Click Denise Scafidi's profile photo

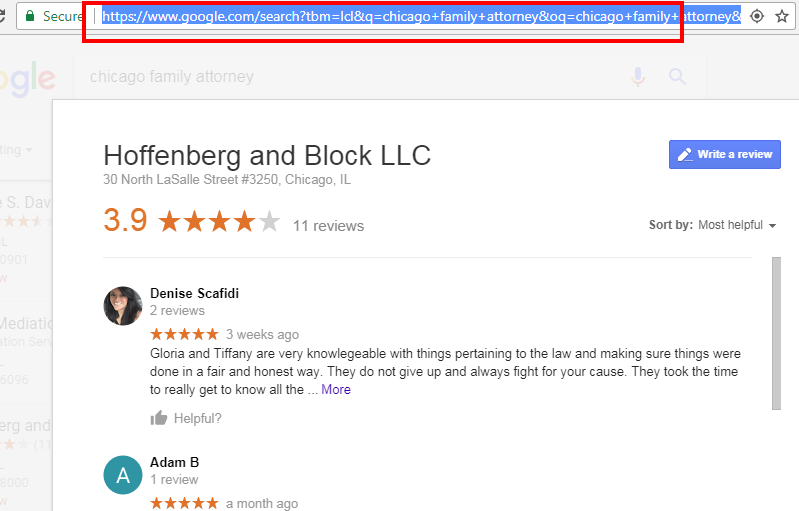click(x=123, y=306)
